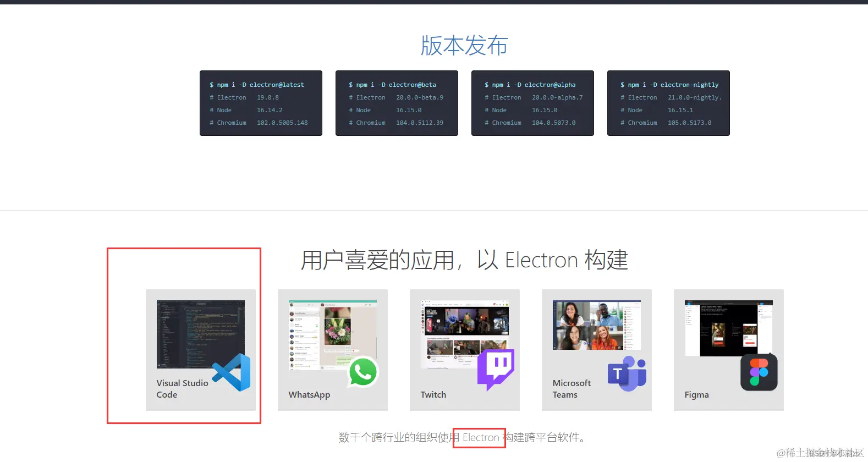Click Electron version '20.0.0-beta.9'
The width and height of the screenshot is (868, 462).
420,97
